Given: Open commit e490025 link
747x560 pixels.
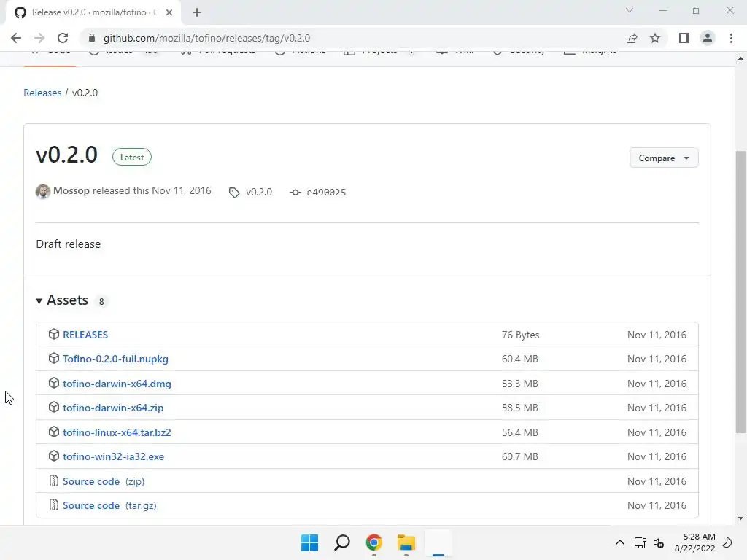Looking at the screenshot, I should click(326, 192).
